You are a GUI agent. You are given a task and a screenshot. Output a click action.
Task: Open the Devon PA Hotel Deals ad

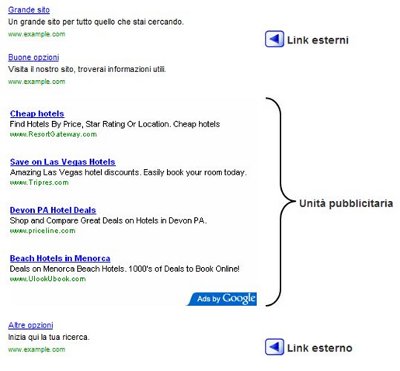point(53,210)
